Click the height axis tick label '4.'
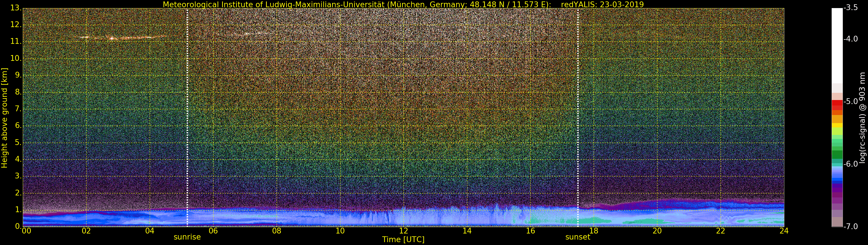The image size is (868, 245). click(18, 159)
